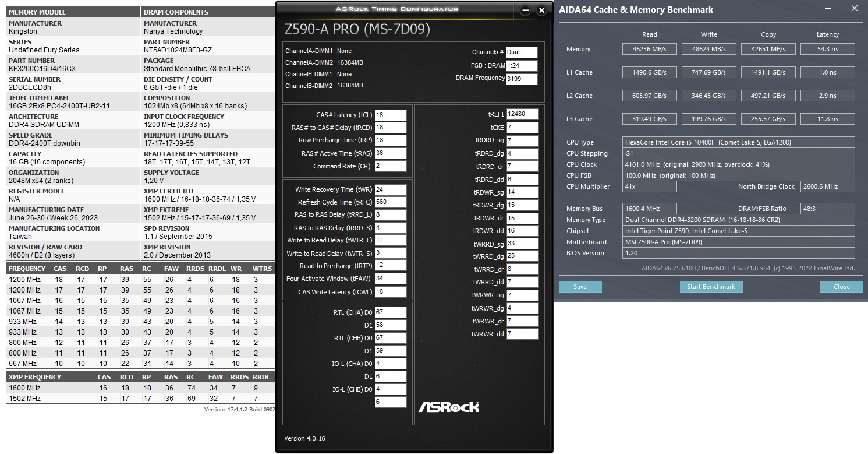Image resolution: width=868 pixels, height=454 pixels.
Task: Select the RTL (CHA) D0 field
Action: click(391, 312)
